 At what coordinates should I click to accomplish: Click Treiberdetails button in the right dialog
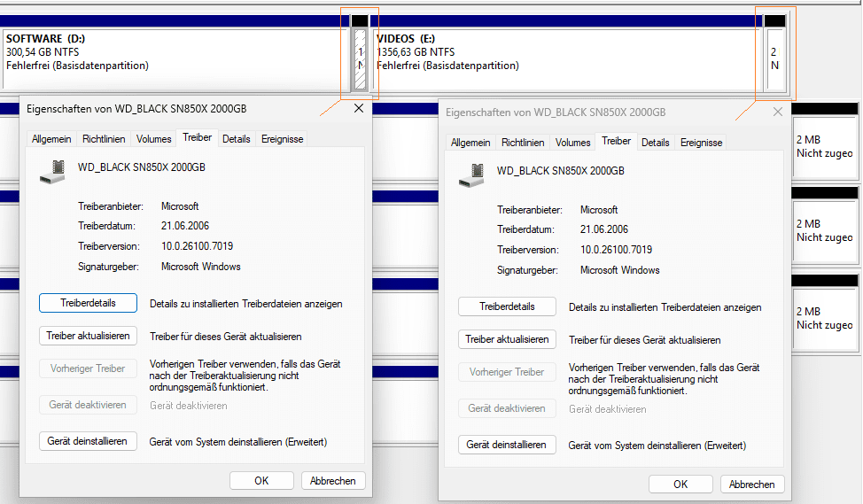point(507,306)
